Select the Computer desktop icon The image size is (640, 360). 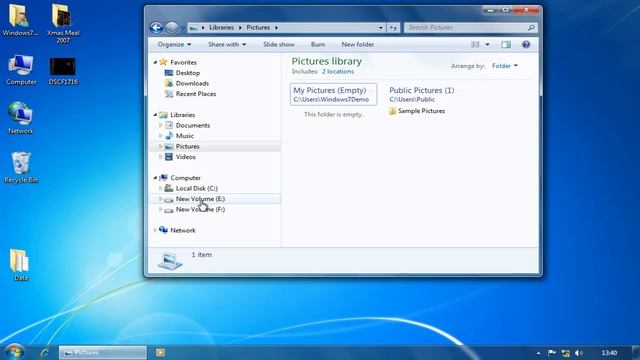[21, 70]
